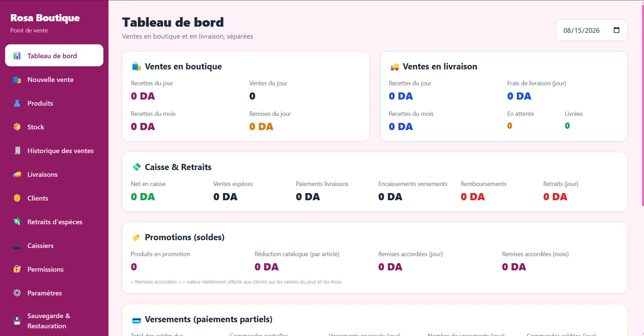The image size is (644, 336).
Task: Click the Livraisons truck icon in sidebar
Action: click(17, 174)
